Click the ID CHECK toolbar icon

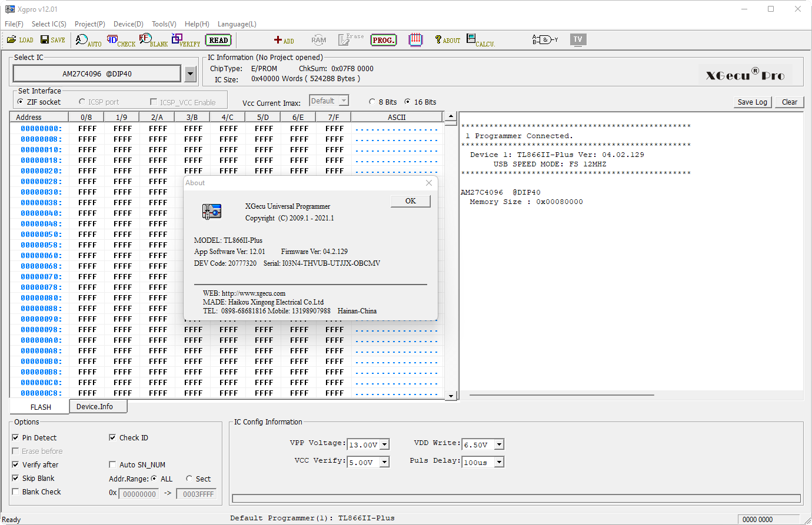[121, 40]
